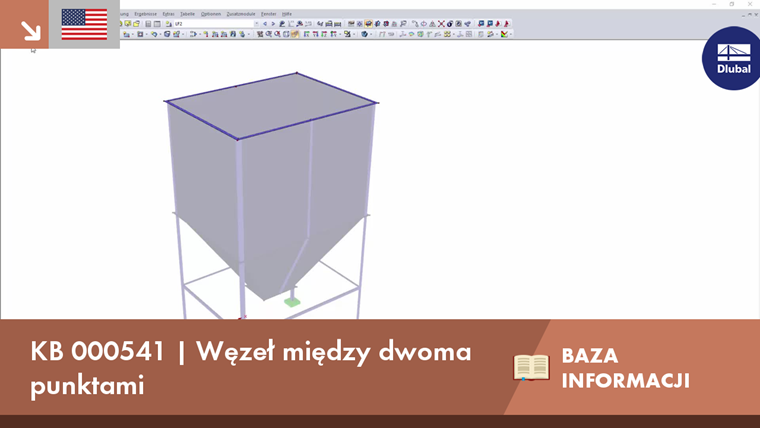Open dropdown arrow beside the blue cube icon
The image size is (760, 428).
371,34
